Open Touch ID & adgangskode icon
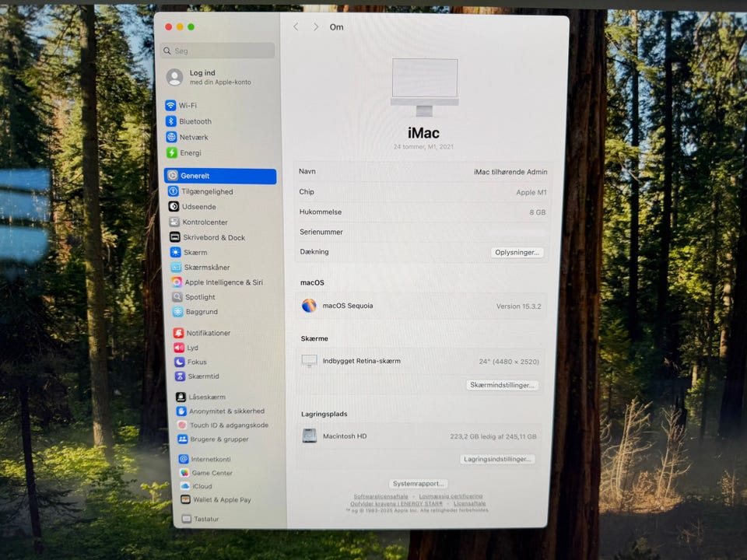Viewport: 747px width, 560px height. pos(182,425)
